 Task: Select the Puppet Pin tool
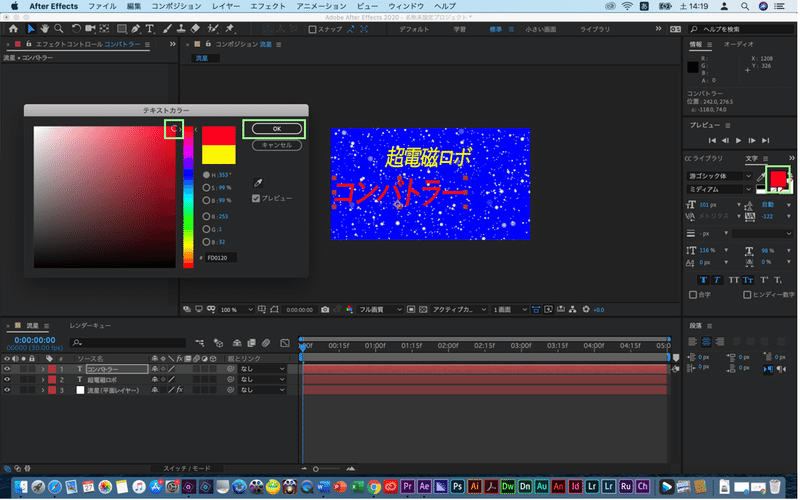(x=230, y=29)
